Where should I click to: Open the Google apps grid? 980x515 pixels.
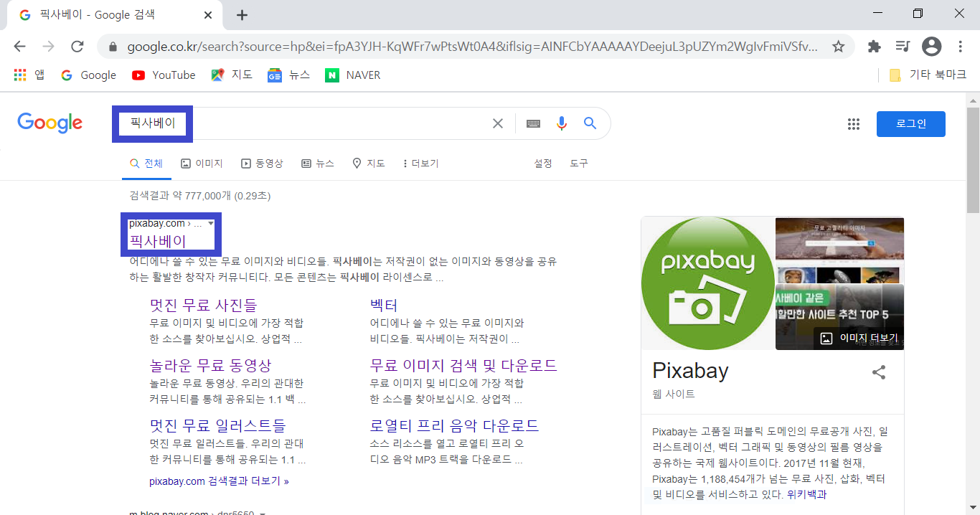pyautogui.click(x=853, y=124)
